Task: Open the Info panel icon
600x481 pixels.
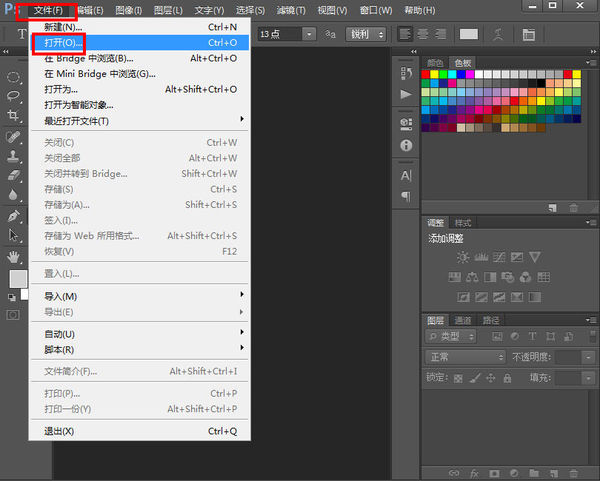Action: (x=406, y=145)
